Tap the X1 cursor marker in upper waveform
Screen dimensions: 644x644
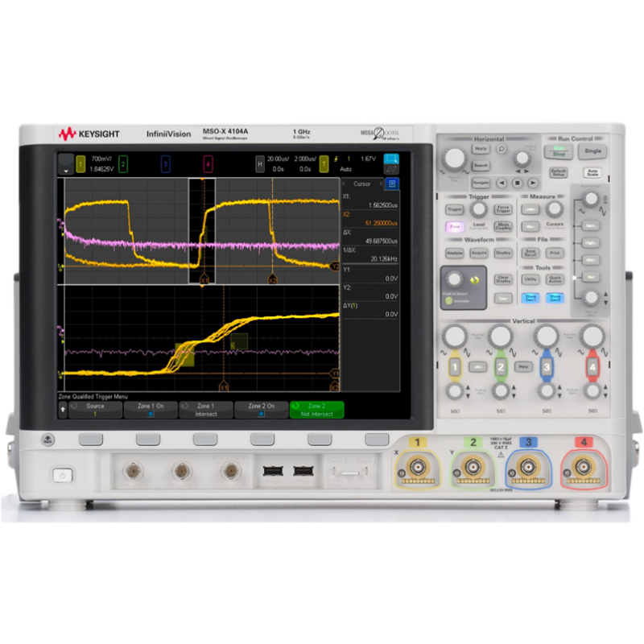[x=204, y=280]
